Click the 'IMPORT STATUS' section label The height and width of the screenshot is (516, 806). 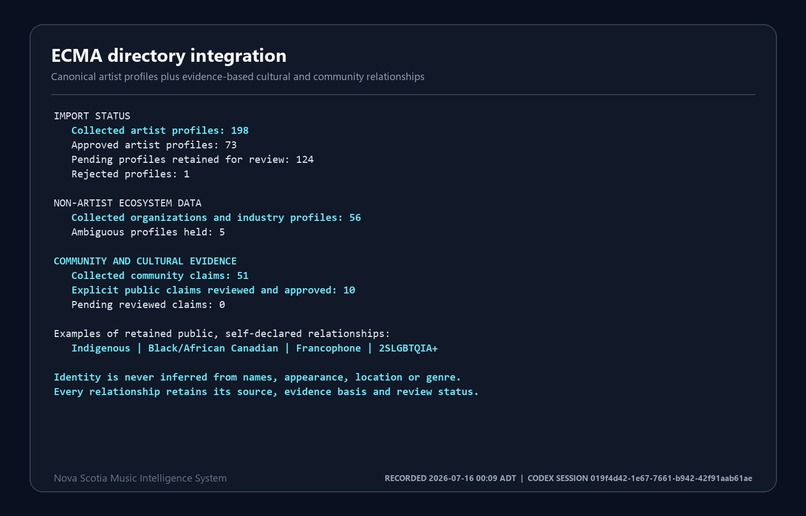click(x=92, y=116)
